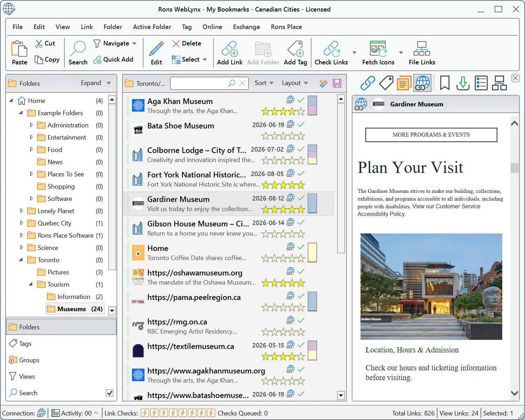This screenshot has height=420, width=525.
Task: Select the Pictures folder
Action: (x=58, y=272)
